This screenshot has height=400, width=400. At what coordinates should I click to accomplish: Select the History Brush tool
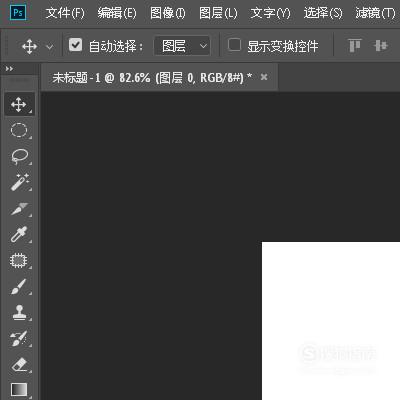(19, 338)
